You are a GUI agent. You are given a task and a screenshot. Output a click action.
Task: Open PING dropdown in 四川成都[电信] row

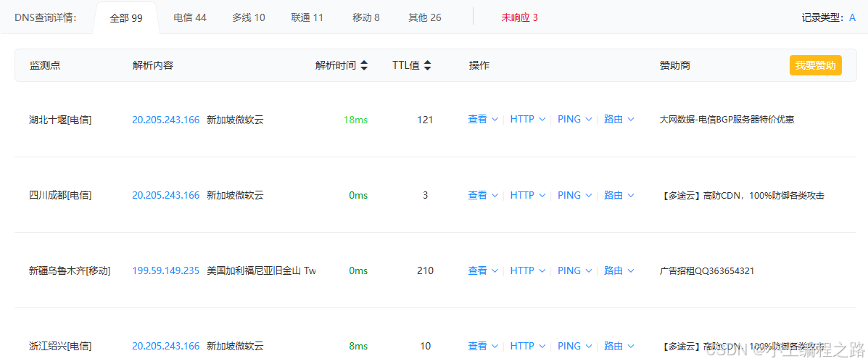point(575,195)
